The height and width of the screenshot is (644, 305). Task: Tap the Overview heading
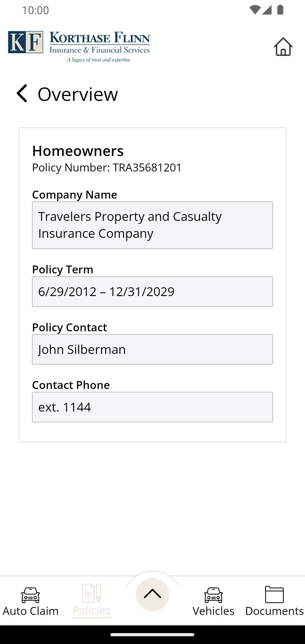coord(78,94)
